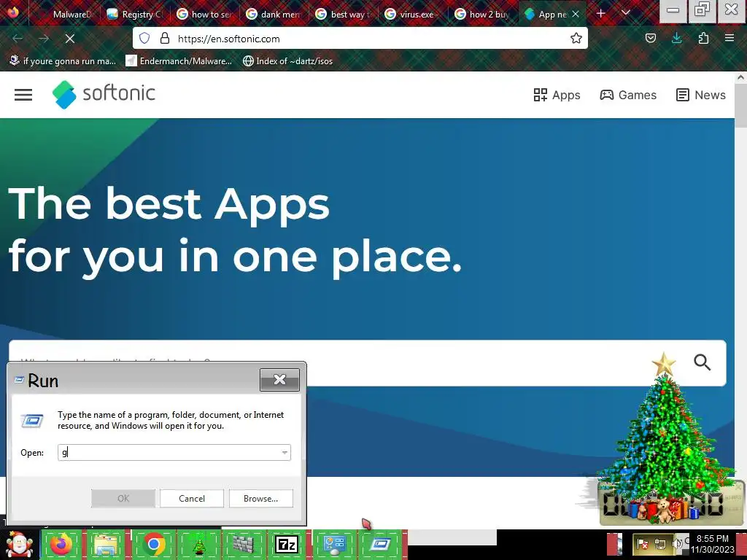747x560 pixels.
Task: Click the volume speaker tray icon
Action: click(x=676, y=544)
